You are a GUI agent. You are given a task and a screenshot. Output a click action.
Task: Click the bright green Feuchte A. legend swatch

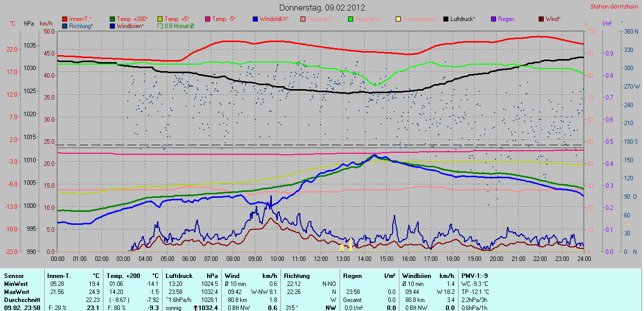(350, 19)
